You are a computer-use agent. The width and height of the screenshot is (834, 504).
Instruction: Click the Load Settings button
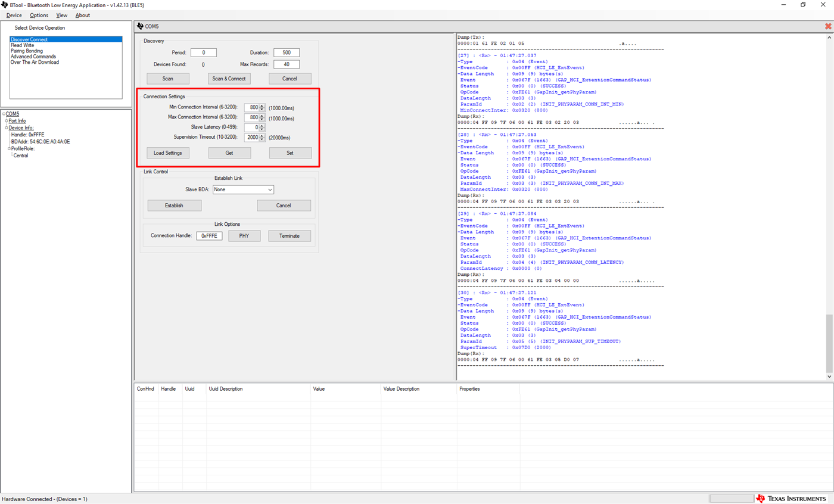(167, 153)
